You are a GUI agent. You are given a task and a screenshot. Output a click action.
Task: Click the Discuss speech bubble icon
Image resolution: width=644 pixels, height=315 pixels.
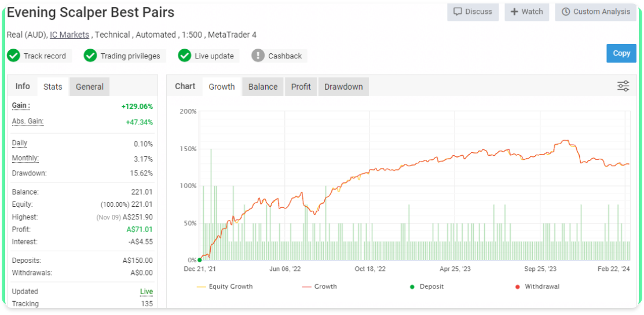(x=458, y=12)
